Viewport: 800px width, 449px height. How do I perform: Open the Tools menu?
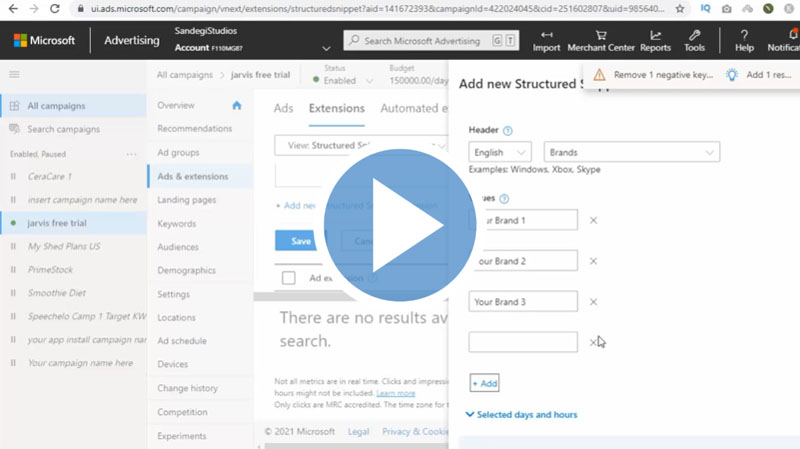[694, 41]
